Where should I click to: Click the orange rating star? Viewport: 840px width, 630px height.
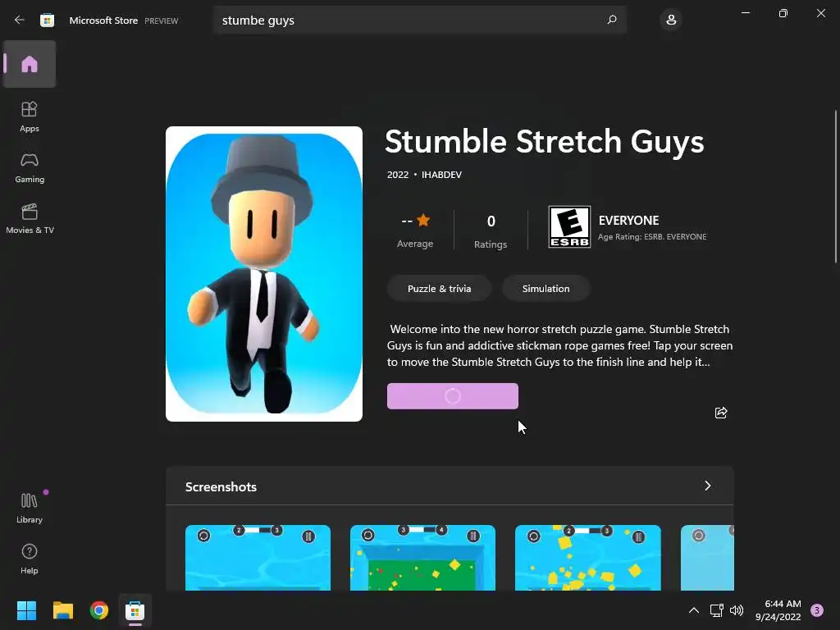coord(423,220)
